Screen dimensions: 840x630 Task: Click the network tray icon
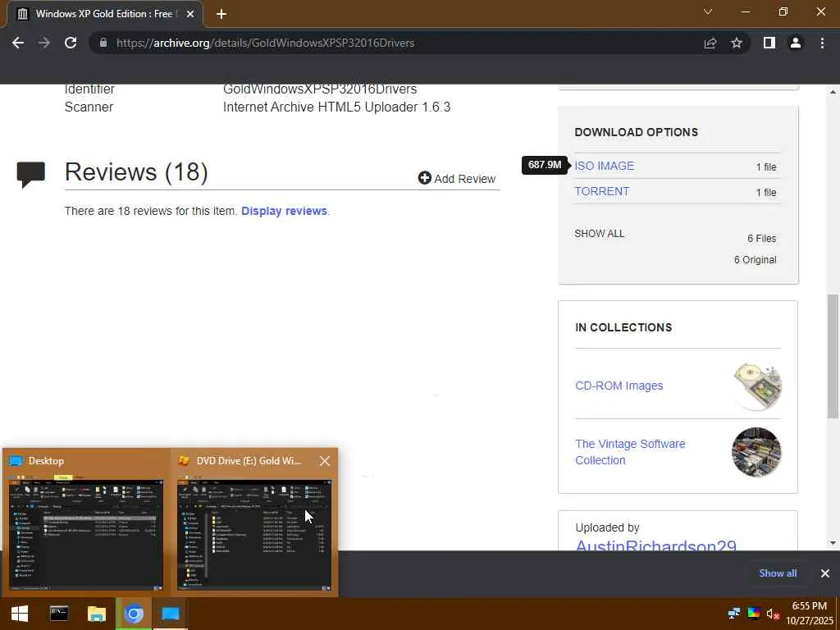pyautogui.click(x=734, y=614)
